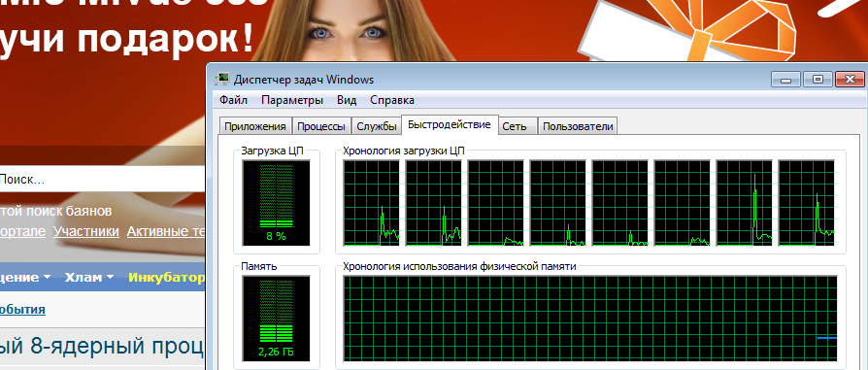Click the Хронология использования физической памяти label
Viewport: 868px width, 370px height.
[459, 266]
